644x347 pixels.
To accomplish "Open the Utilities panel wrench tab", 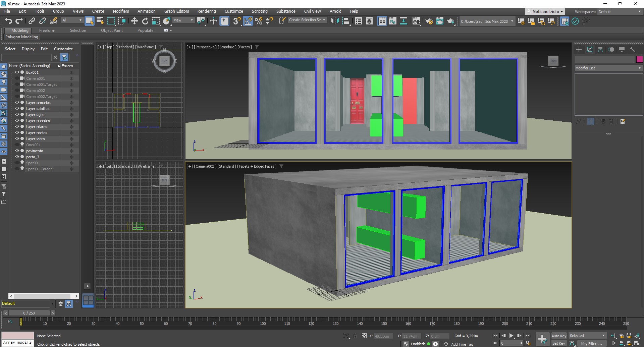I will coord(632,50).
